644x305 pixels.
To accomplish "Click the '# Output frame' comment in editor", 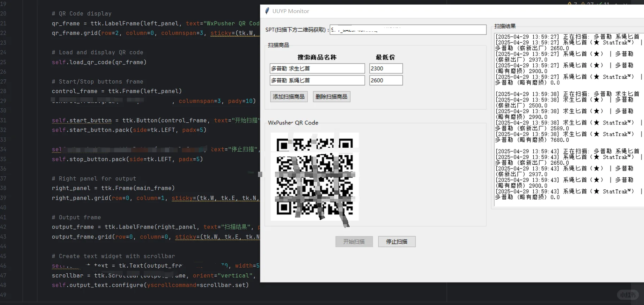I will (76, 217).
